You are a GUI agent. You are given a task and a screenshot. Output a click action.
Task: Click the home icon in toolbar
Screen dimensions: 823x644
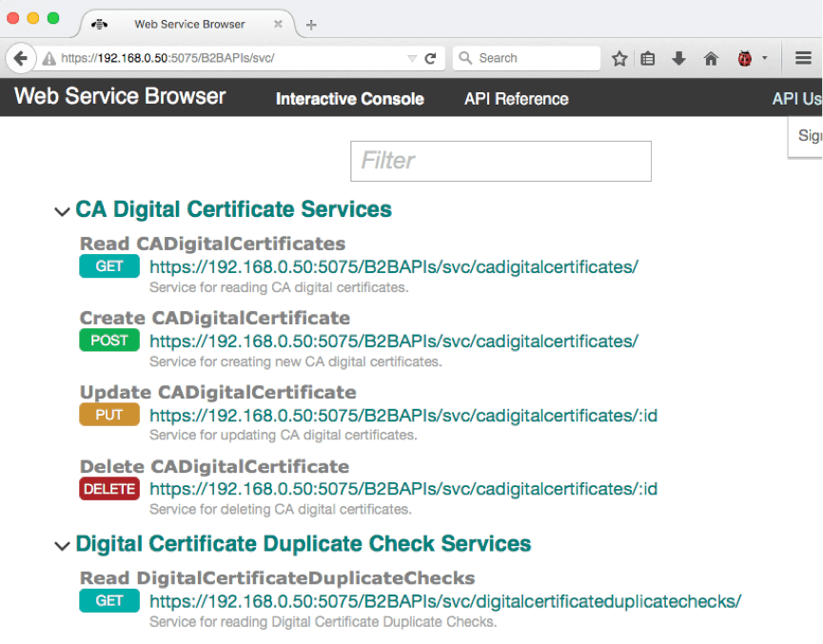click(711, 58)
